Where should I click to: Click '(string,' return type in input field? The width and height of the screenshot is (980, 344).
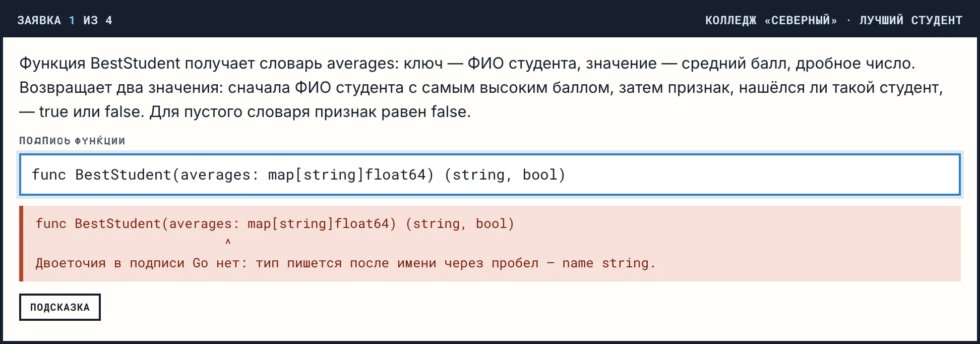pos(478,175)
